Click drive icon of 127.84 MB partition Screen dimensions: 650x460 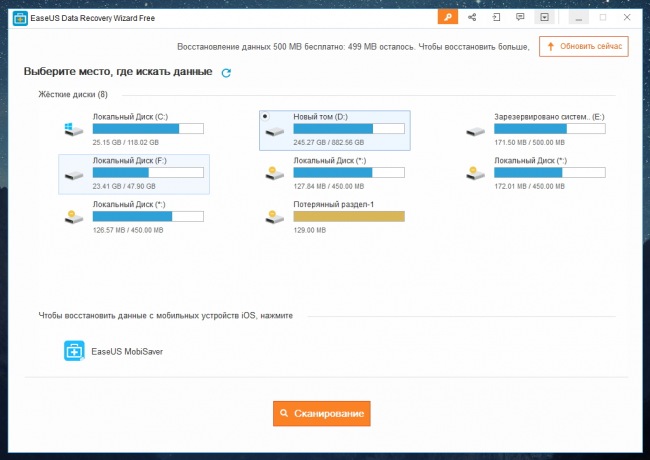point(275,173)
